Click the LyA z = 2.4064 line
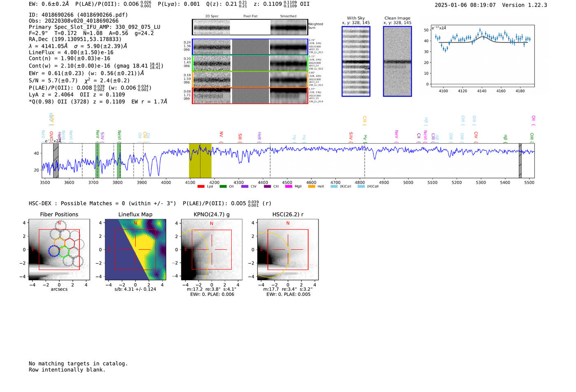This screenshot has width=576, height=392. pos(77,95)
